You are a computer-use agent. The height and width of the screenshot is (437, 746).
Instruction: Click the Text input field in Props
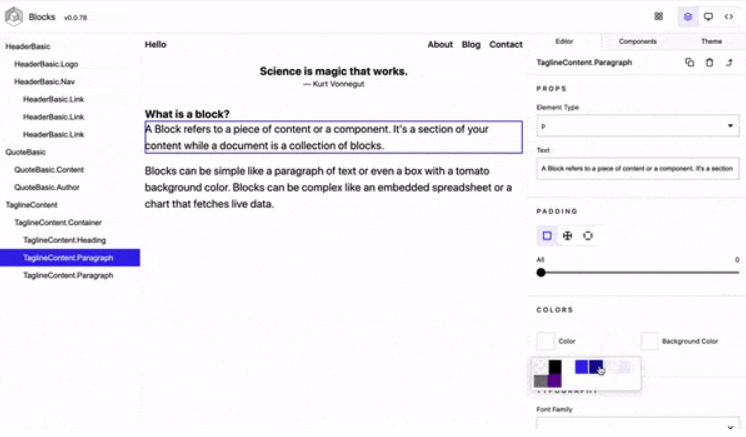point(638,168)
